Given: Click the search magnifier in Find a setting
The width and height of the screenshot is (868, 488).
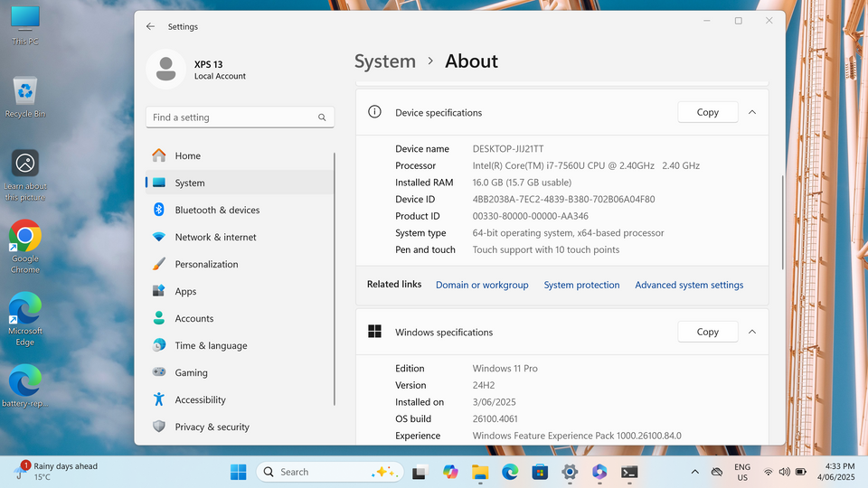Looking at the screenshot, I should 322,117.
